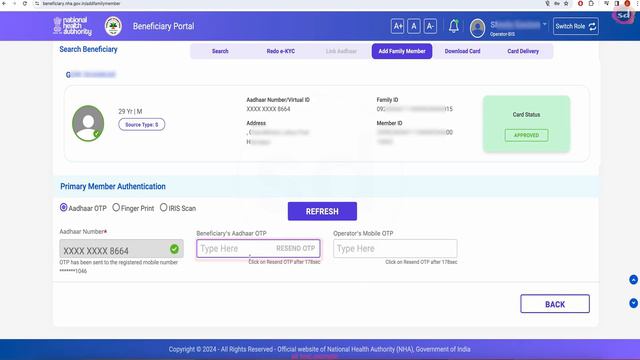Viewport: 640px width, 360px height.
Task: Click the browser address bar URL
Action: (81, 3)
